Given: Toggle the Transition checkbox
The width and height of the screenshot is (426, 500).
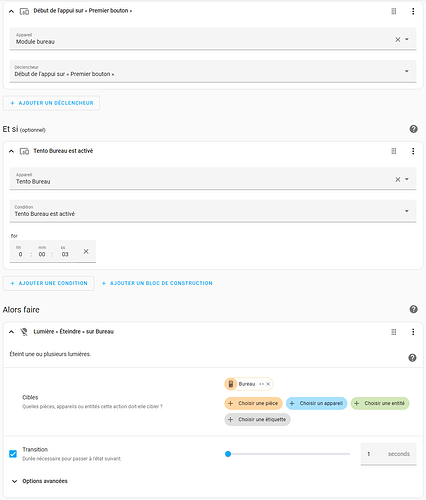Looking at the screenshot, I should point(13,454).
